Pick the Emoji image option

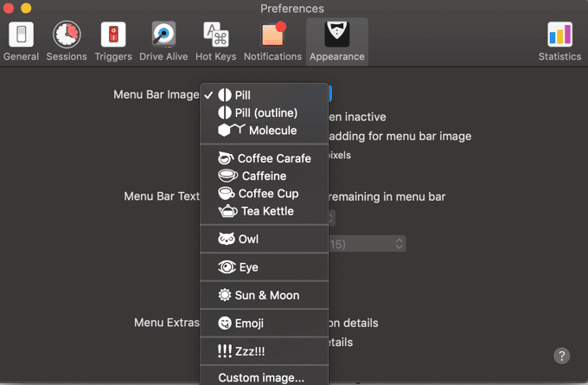(265, 323)
